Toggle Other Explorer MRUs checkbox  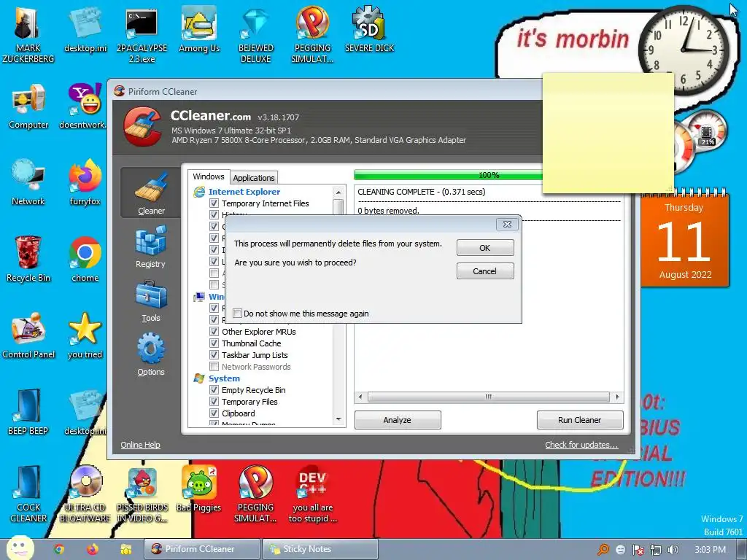click(x=214, y=332)
